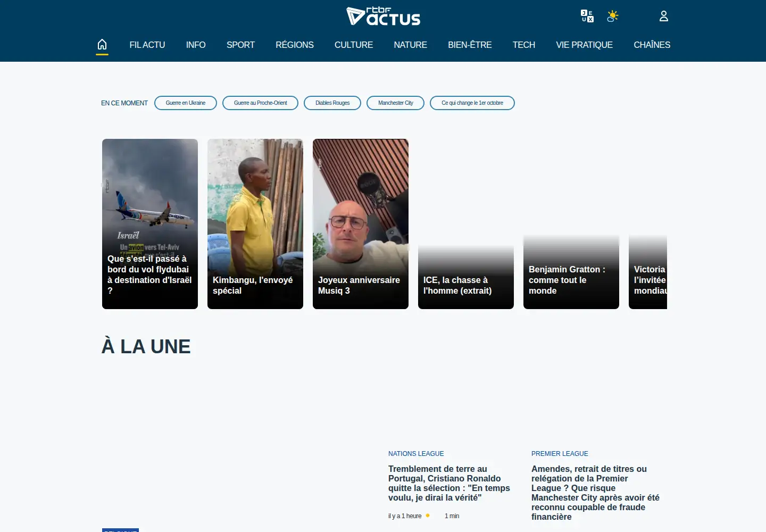Click the 'il y a 1 heure' timestamp

(405, 516)
